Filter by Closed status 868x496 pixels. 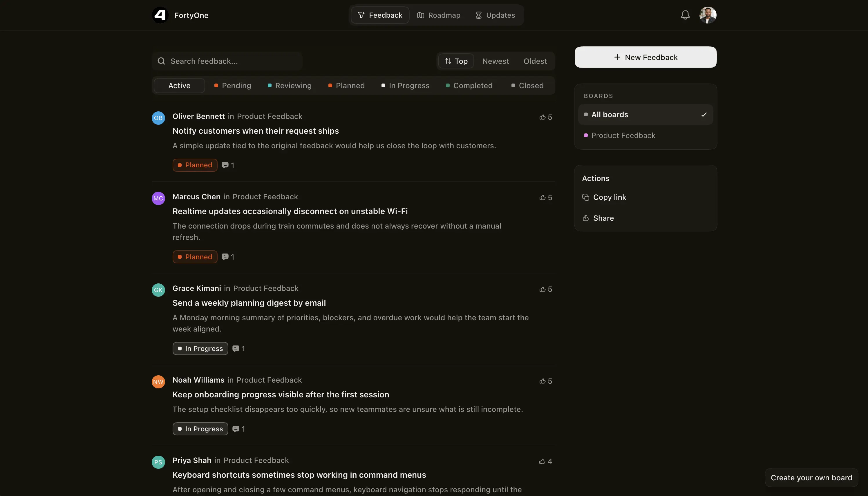[x=527, y=86]
